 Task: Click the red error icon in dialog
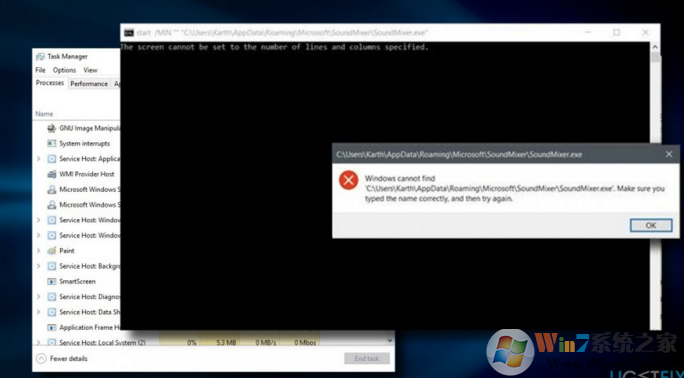tap(349, 180)
